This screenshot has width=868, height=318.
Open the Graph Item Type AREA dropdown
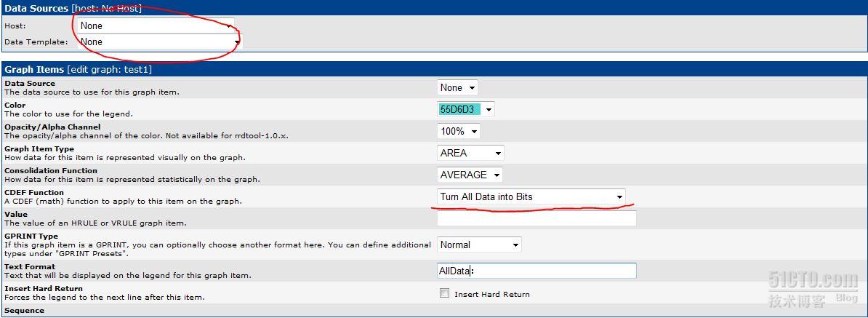coord(470,153)
